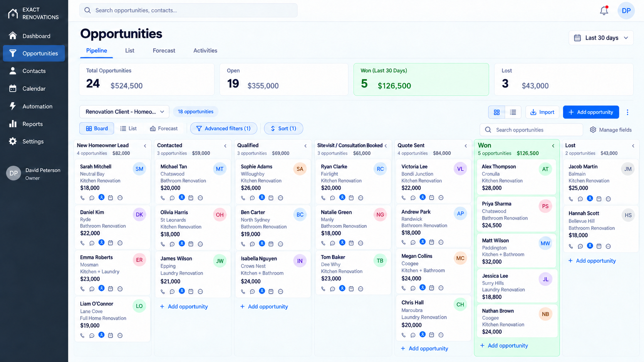644x362 pixels.
Task: Select Forecast view next to Board
Action: coord(164,128)
